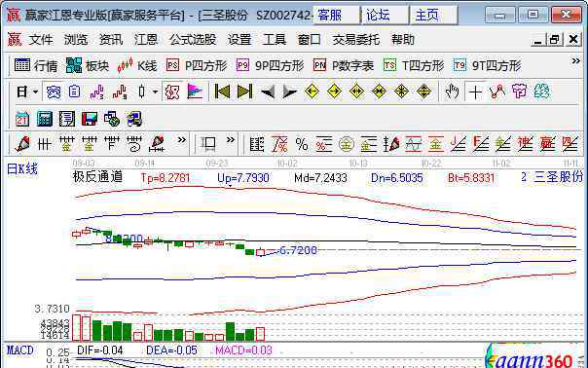
Task: Open the calculator icon
Action: tap(44, 119)
